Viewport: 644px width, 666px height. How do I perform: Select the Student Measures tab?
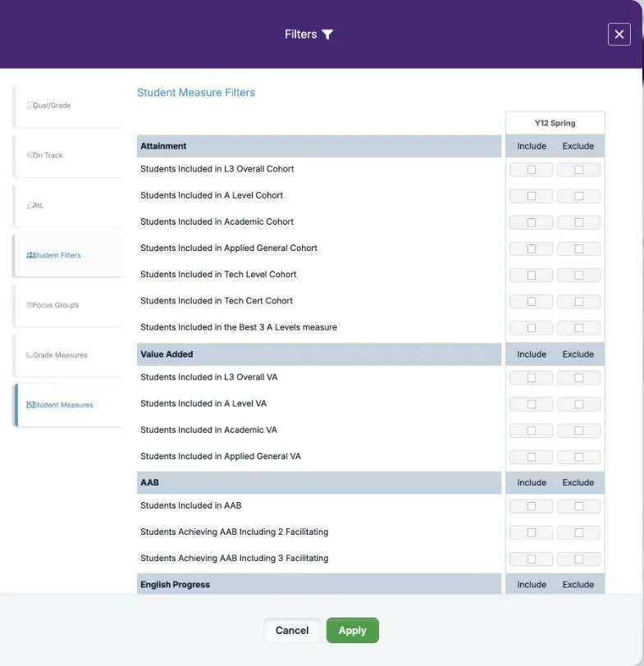tap(69, 405)
